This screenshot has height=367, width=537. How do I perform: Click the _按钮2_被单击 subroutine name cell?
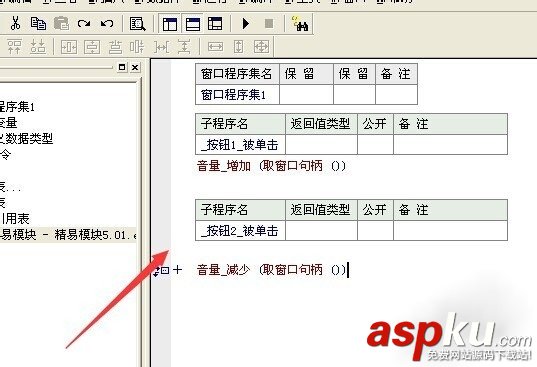tap(240, 230)
